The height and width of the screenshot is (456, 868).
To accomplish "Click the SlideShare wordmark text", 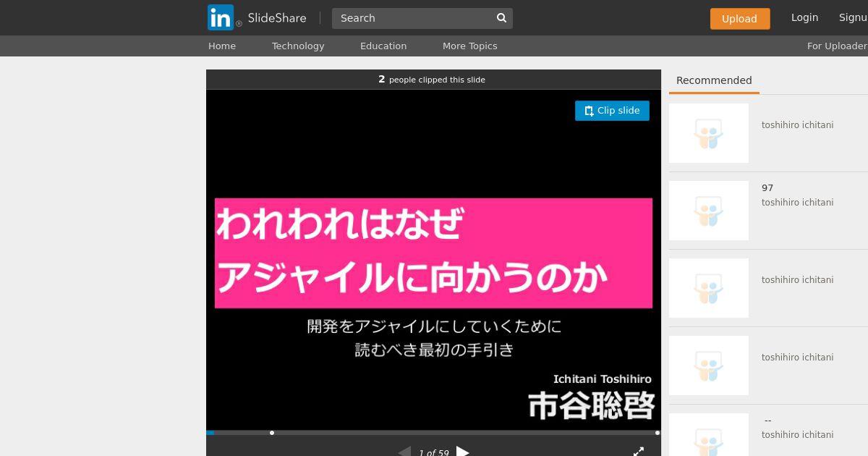I will [x=277, y=18].
